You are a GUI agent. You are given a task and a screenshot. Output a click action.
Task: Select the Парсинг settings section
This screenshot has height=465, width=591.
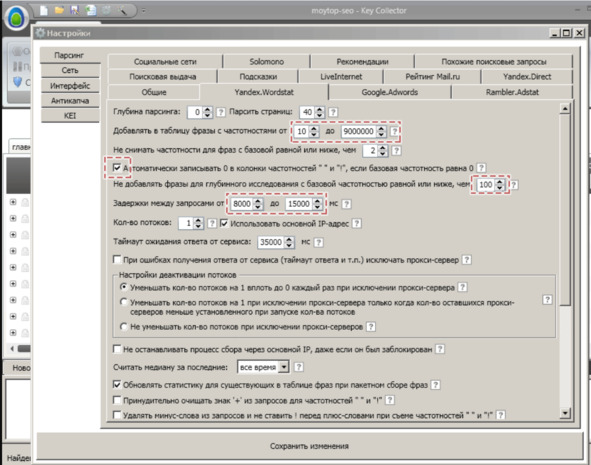pos(69,55)
